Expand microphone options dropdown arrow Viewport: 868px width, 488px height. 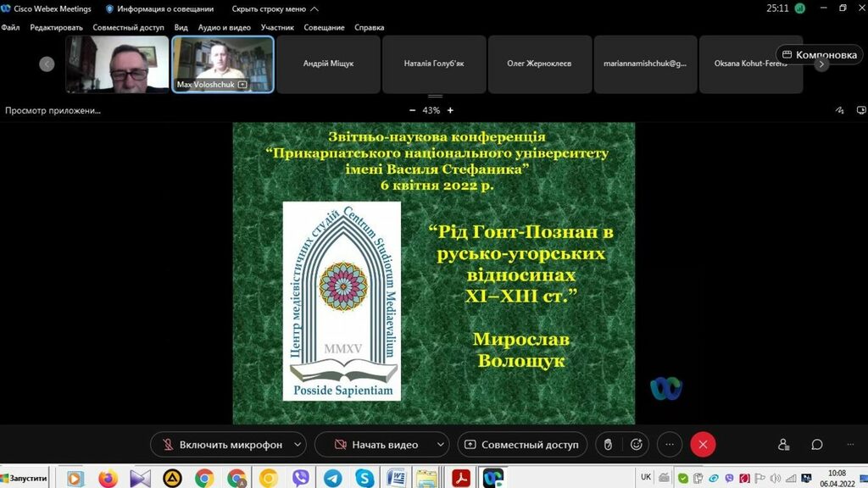[x=297, y=445]
